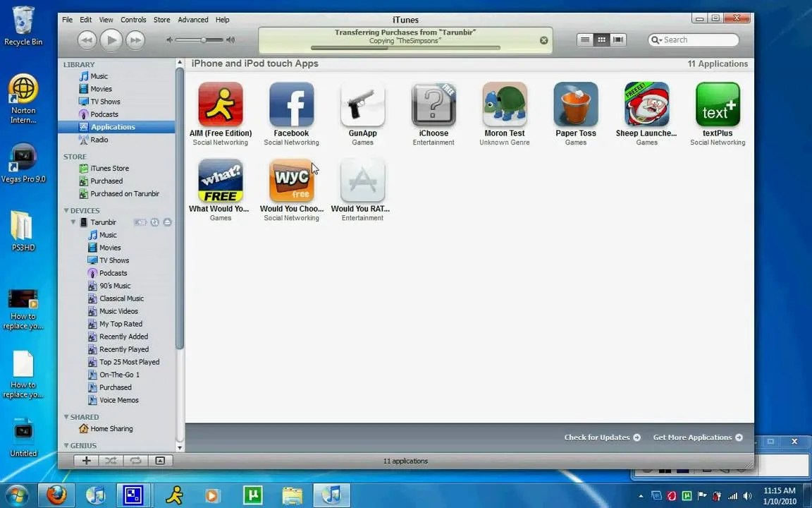812x508 pixels.
Task: Open the AIM (Free Edition) app icon
Action: point(221,104)
